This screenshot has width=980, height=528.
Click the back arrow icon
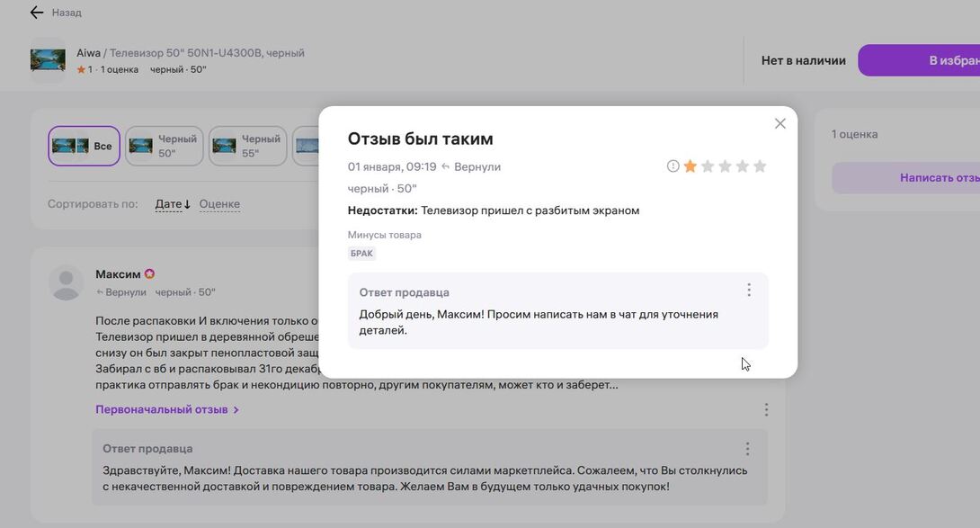click(36, 13)
